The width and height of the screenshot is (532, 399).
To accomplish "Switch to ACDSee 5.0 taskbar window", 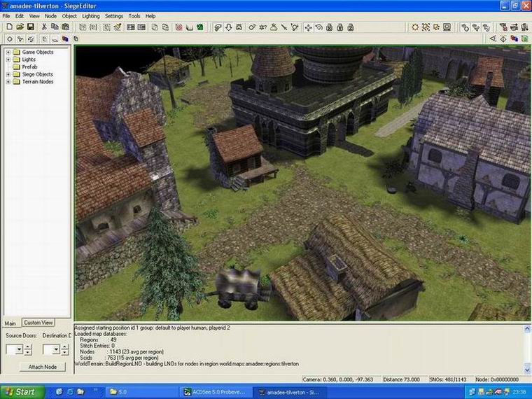I will [213, 391].
